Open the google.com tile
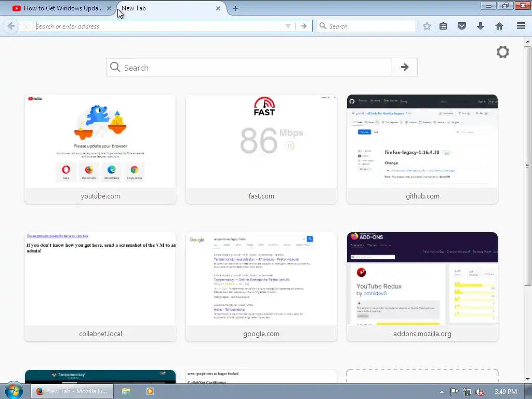 coord(261,287)
